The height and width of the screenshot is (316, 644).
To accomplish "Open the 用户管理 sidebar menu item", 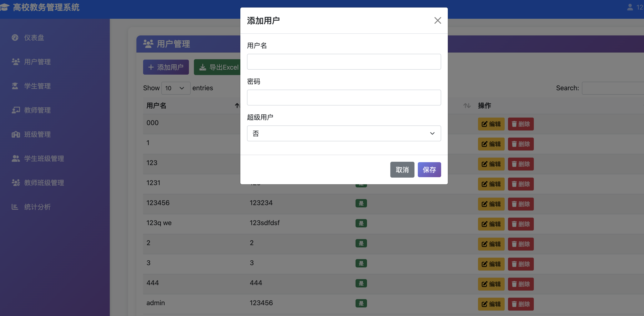I will [37, 62].
